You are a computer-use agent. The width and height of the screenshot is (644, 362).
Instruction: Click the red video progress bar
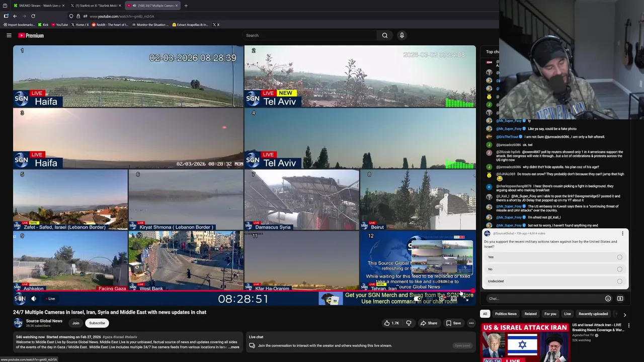244,291
